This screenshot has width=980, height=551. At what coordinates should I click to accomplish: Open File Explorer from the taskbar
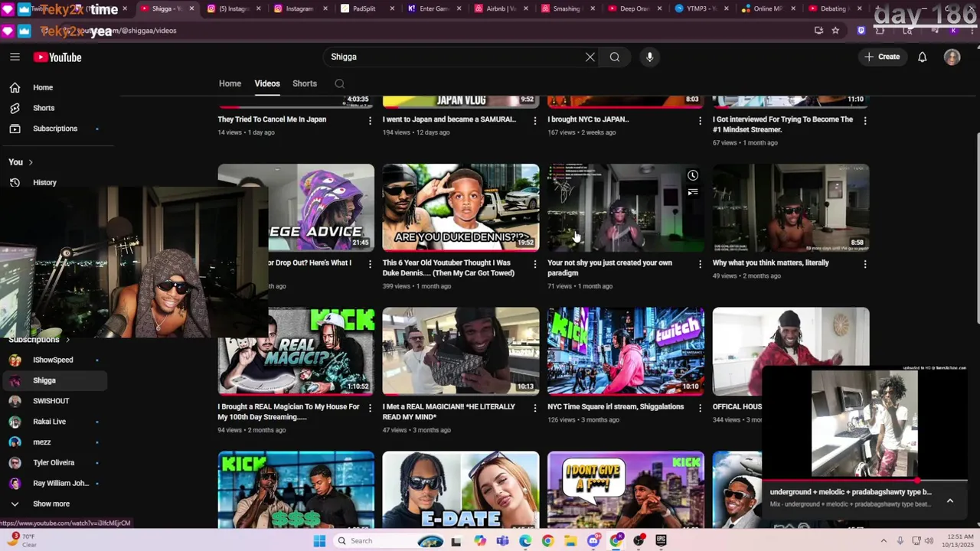pyautogui.click(x=570, y=541)
